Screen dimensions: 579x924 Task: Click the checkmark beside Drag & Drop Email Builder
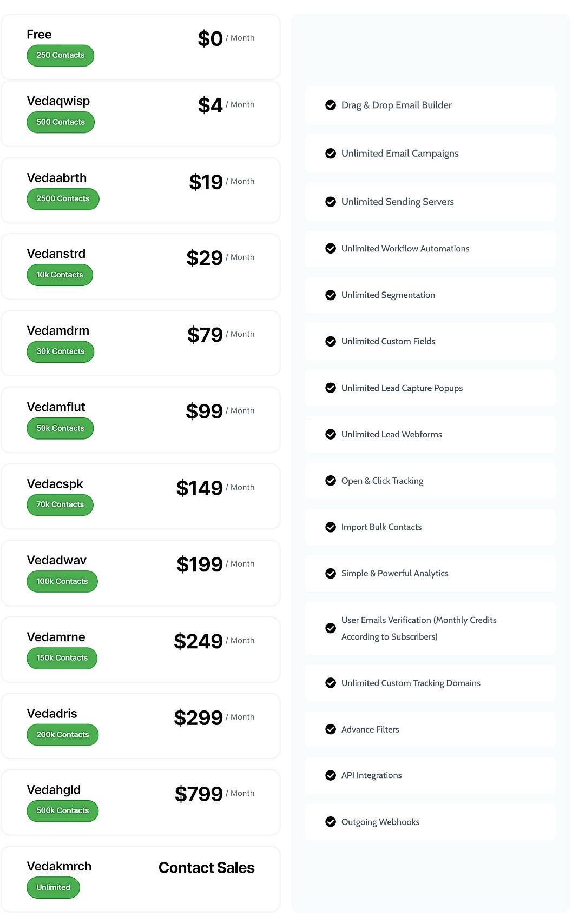click(x=330, y=105)
